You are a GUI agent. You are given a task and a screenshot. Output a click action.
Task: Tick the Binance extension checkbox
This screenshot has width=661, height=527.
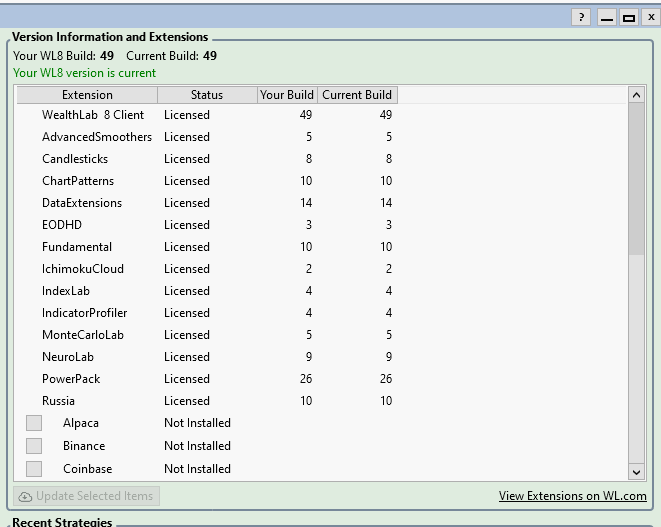[x=34, y=446]
